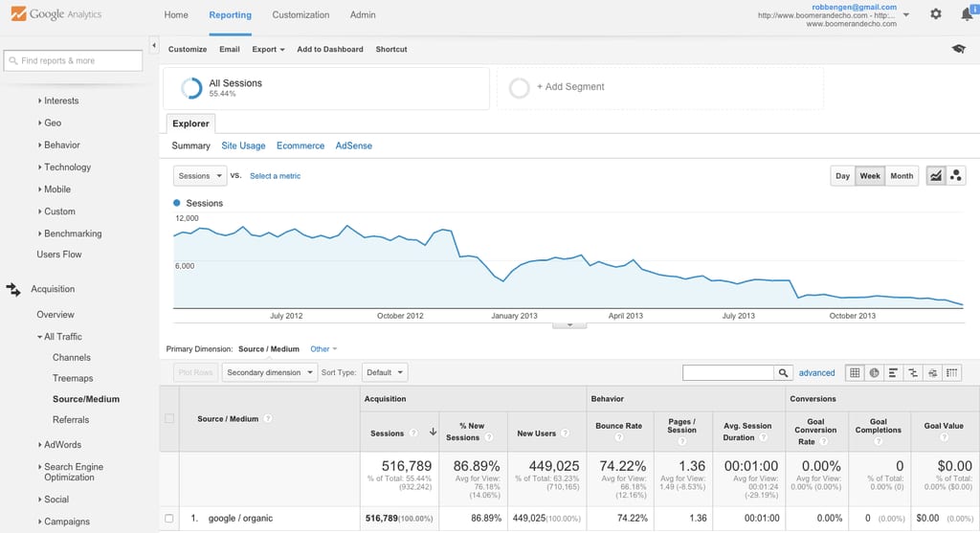
Task: Go to the Home top menu
Action: tap(176, 15)
